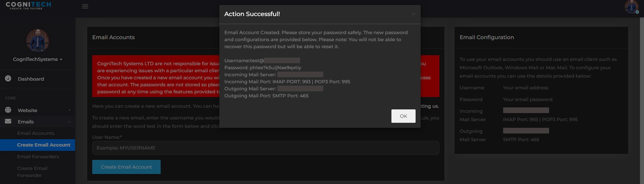Expand the CogniTechSystems user dropdown
Viewport: 644px width, 184px height.
tap(38, 59)
